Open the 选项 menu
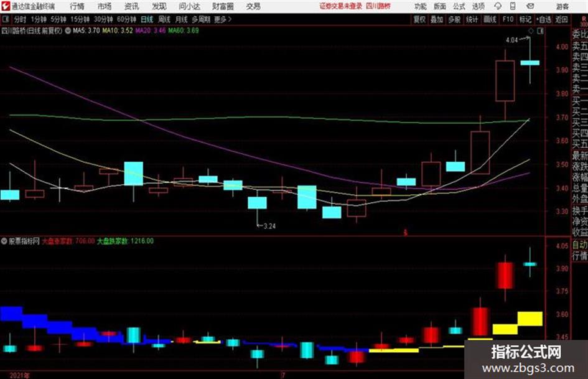 click(478, 6)
